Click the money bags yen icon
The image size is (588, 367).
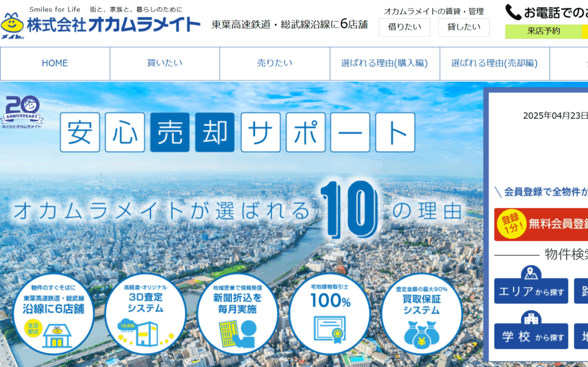click(421, 335)
